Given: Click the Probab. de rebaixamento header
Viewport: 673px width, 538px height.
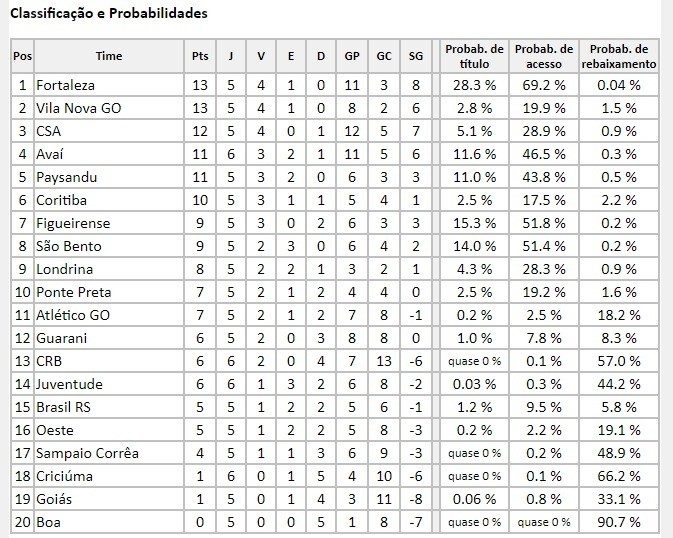Looking at the screenshot, I should click(x=619, y=56).
